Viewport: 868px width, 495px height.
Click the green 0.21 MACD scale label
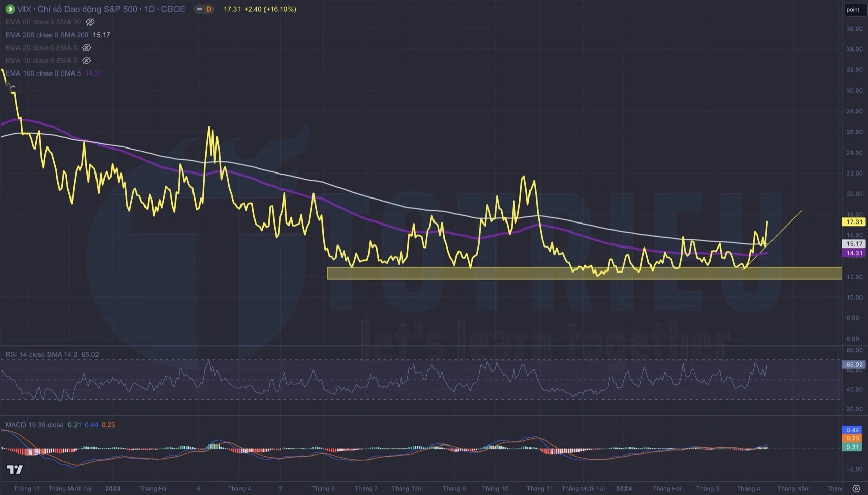point(853,447)
